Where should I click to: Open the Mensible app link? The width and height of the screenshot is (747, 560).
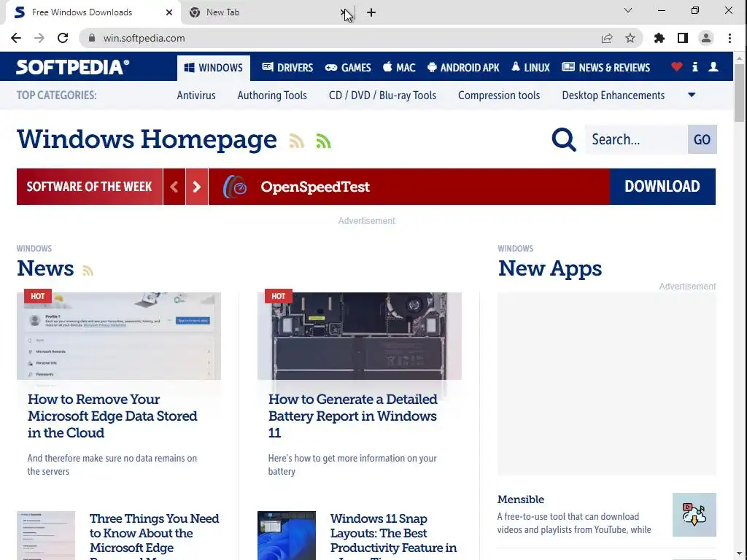pyautogui.click(x=521, y=499)
